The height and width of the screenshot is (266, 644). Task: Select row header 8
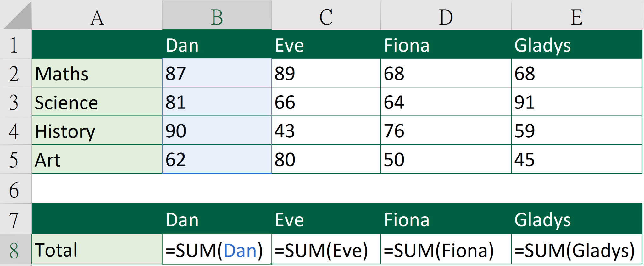[x=15, y=250]
